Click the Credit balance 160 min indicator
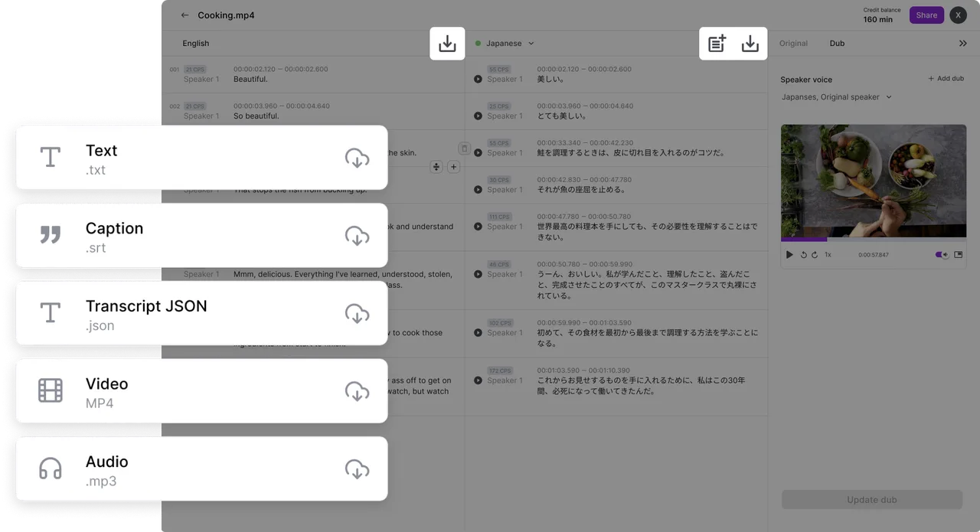The height and width of the screenshot is (532, 980). [x=881, y=15]
